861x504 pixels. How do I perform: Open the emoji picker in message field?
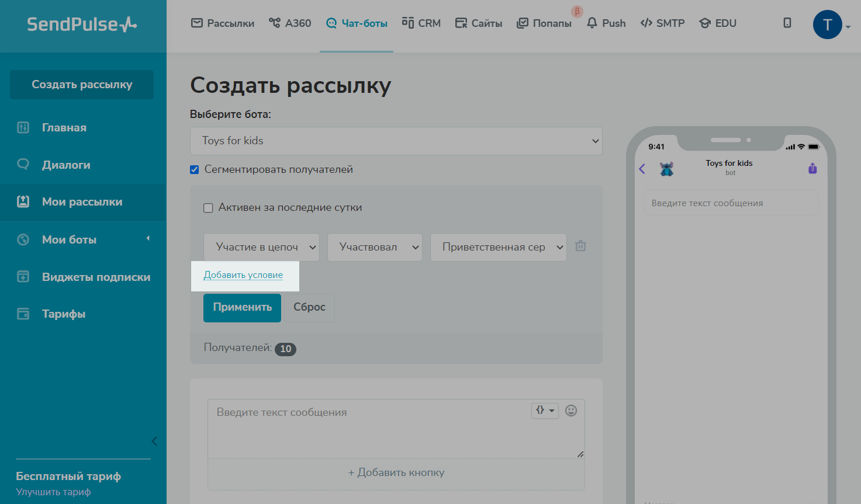(x=571, y=411)
